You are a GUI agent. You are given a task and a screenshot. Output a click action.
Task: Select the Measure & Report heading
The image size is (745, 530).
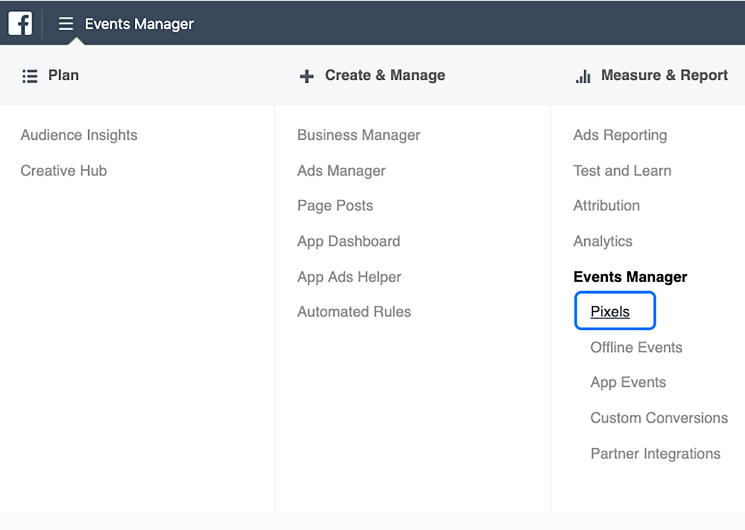[664, 75]
